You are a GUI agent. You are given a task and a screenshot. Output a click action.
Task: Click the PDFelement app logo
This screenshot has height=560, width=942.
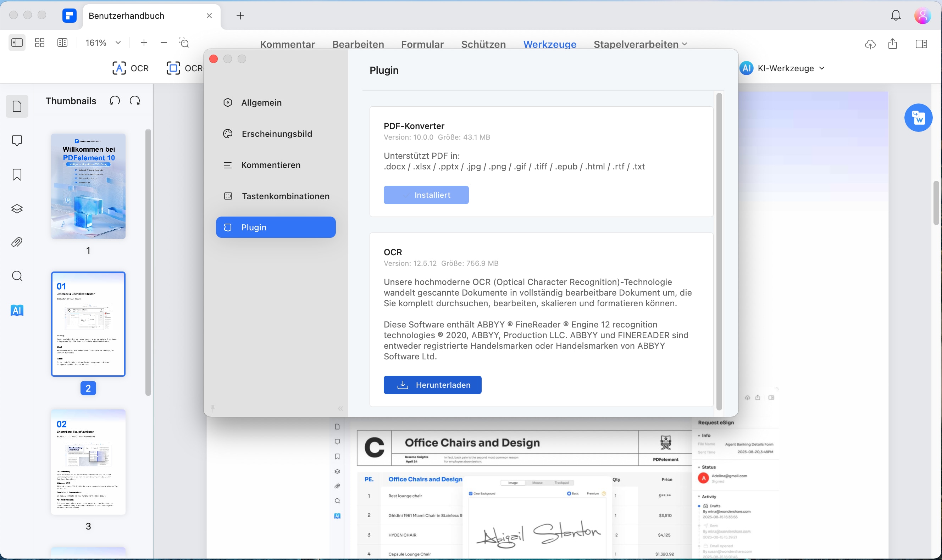click(70, 16)
